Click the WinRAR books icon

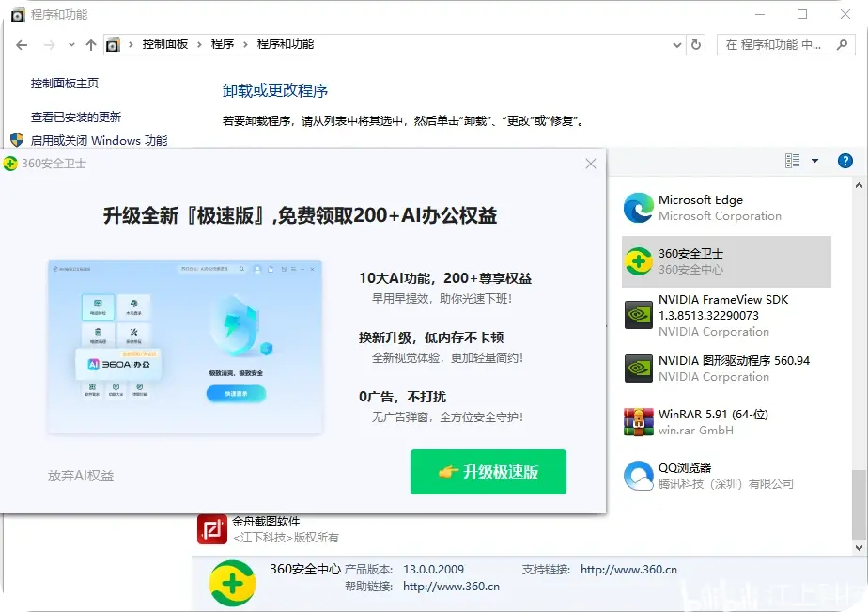point(638,422)
